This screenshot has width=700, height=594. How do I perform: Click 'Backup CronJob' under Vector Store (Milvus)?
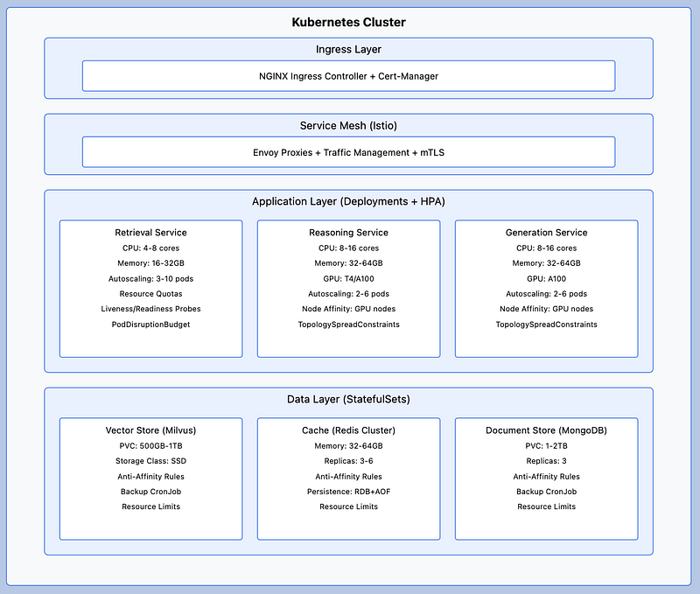(150, 492)
